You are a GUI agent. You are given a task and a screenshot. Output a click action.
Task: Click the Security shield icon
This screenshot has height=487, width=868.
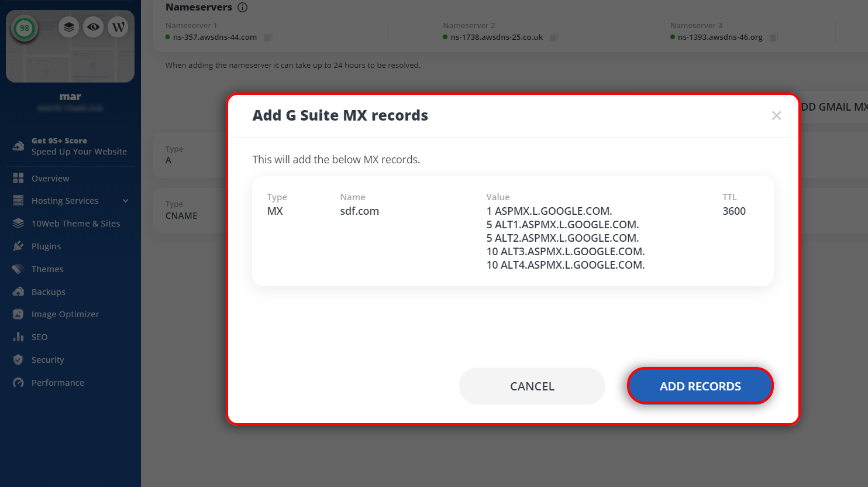click(x=18, y=360)
